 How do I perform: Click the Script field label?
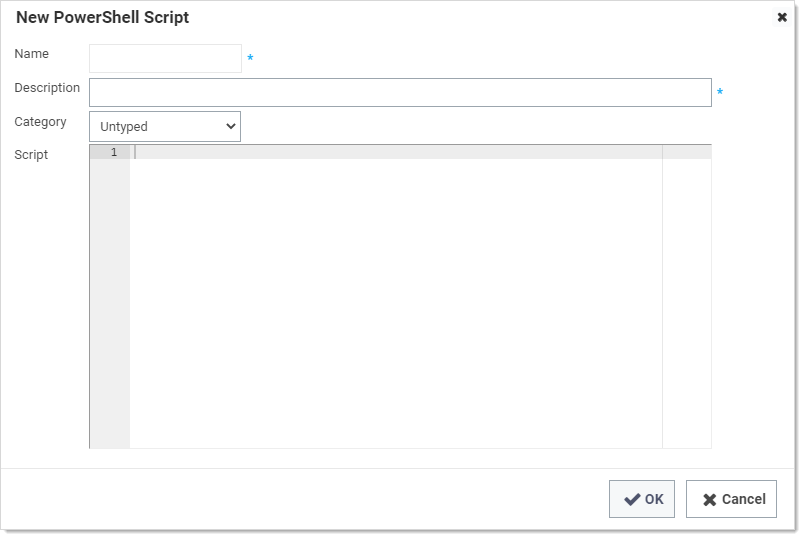pos(31,155)
